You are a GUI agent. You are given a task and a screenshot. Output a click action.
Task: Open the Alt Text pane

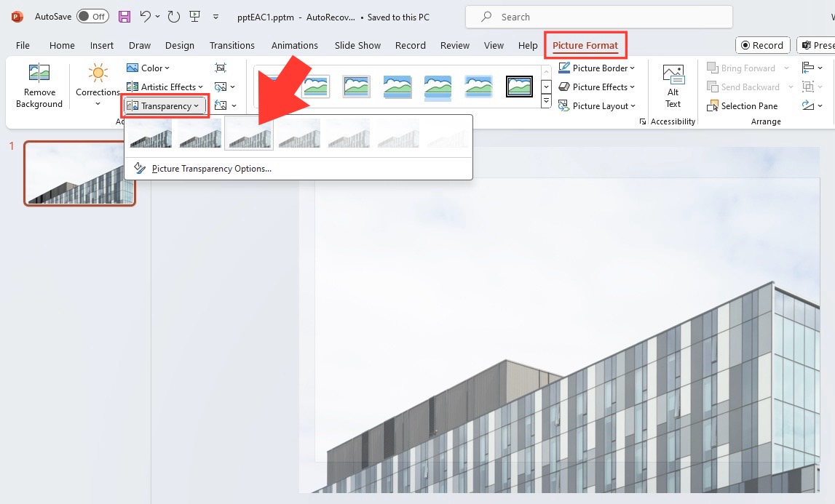click(673, 86)
